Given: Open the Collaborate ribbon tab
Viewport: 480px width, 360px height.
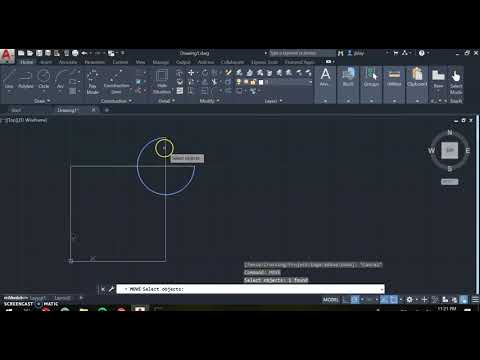Looking at the screenshot, I should click(232, 62).
